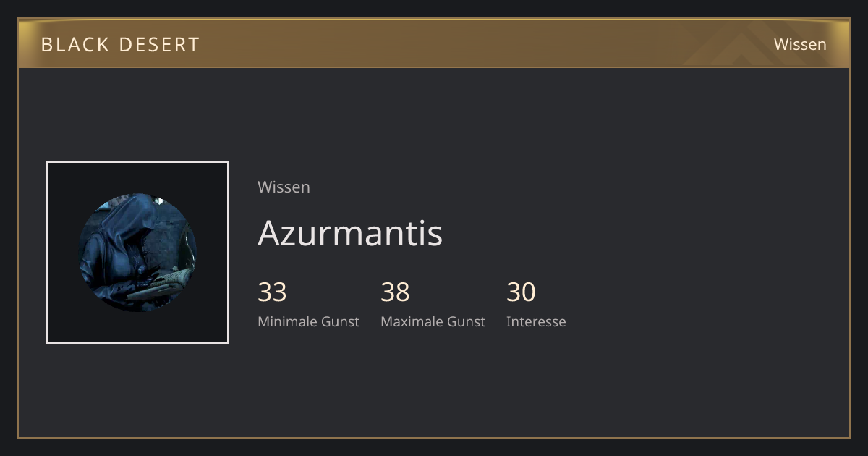Click the Azurmantis title heading

tap(350, 232)
